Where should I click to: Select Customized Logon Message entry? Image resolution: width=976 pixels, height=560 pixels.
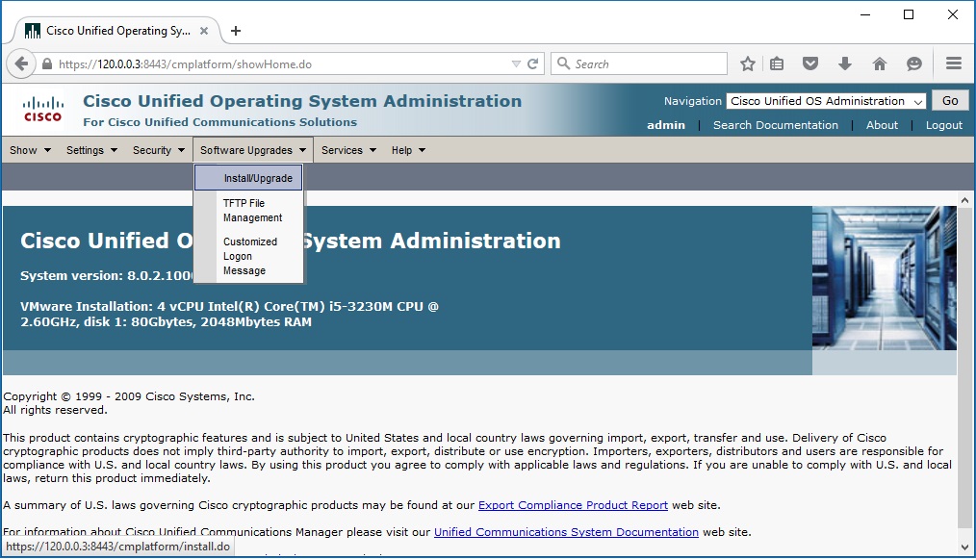click(x=250, y=256)
